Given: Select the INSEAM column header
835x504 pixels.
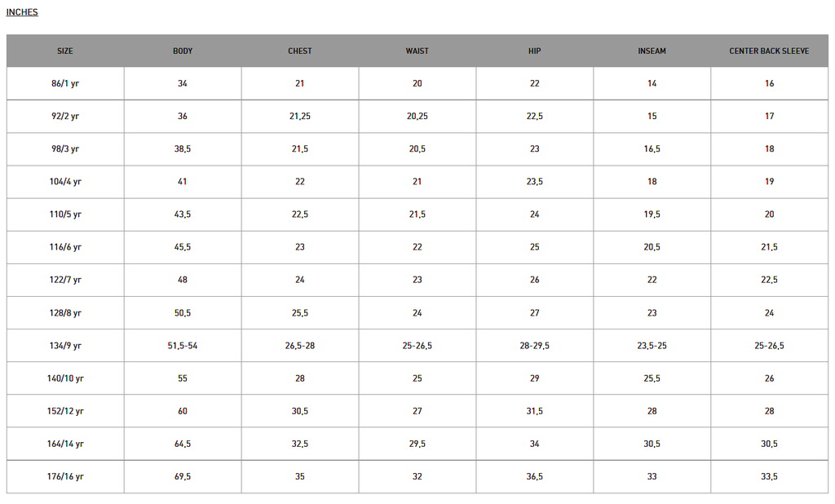Looking at the screenshot, I should (652, 51).
